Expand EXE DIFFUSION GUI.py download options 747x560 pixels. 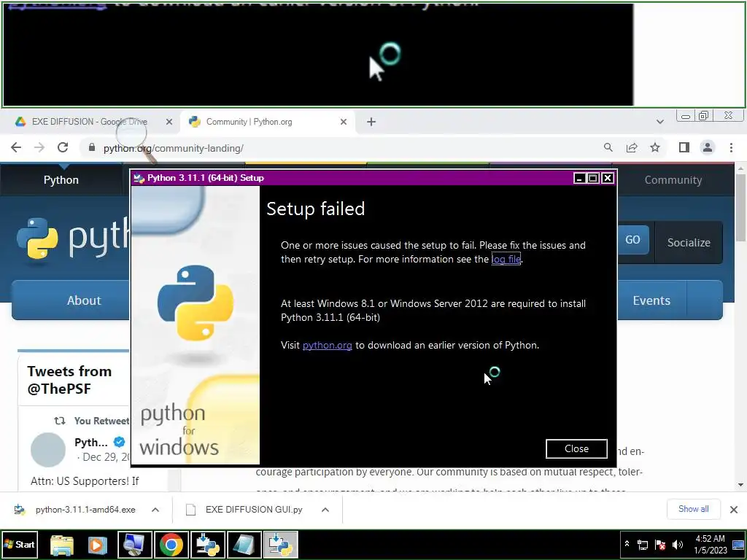(325, 510)
